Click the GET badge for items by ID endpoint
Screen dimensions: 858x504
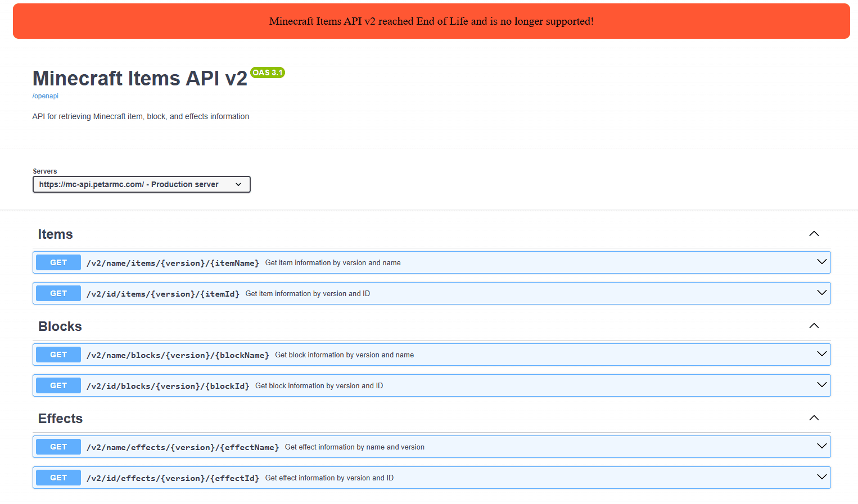point(58,293)
